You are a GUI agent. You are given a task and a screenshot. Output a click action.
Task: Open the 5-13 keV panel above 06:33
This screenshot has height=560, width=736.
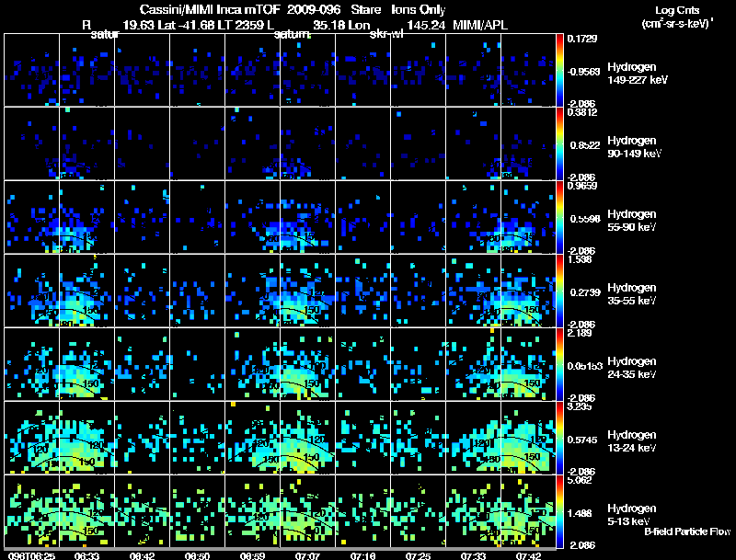pyautogui.click(x=86, y=511)
